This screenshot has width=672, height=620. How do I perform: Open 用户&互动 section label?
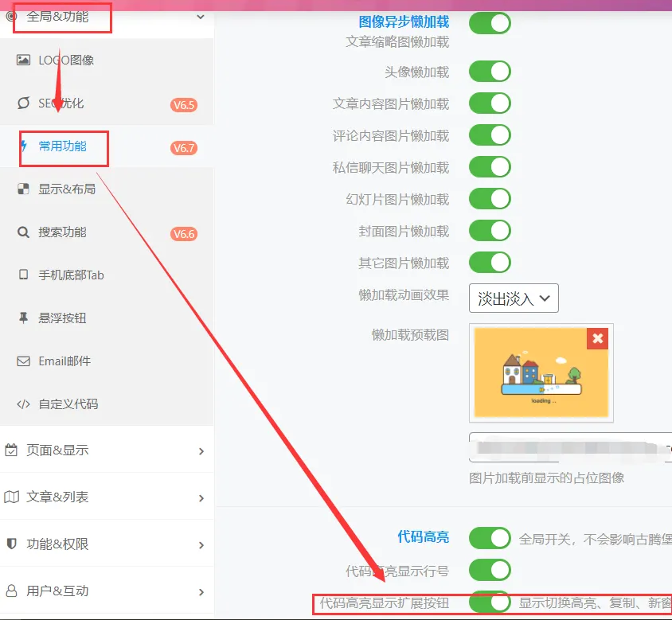[57, 591]
